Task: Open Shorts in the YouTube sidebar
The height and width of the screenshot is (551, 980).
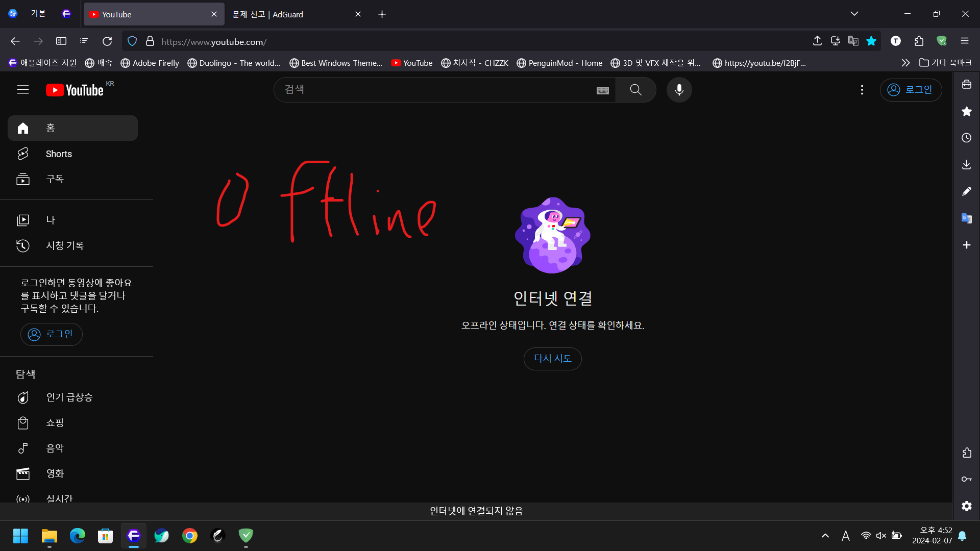Action: tap(59, 154)
